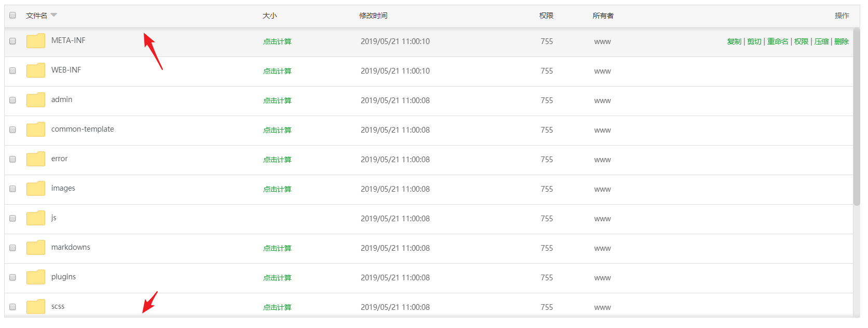Screen dimensions: 868x328
Task: Click the error folder icon
Action: (35, 159)
